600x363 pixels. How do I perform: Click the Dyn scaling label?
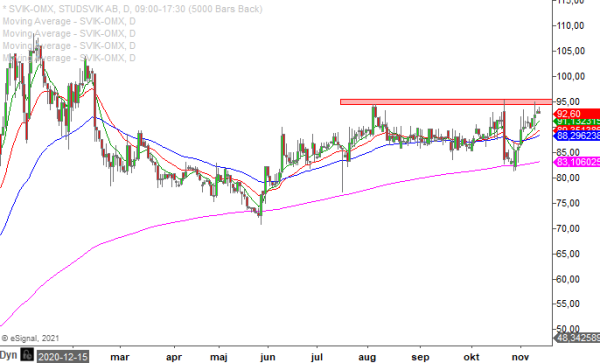pyautogui.click(x=9, y=355)
